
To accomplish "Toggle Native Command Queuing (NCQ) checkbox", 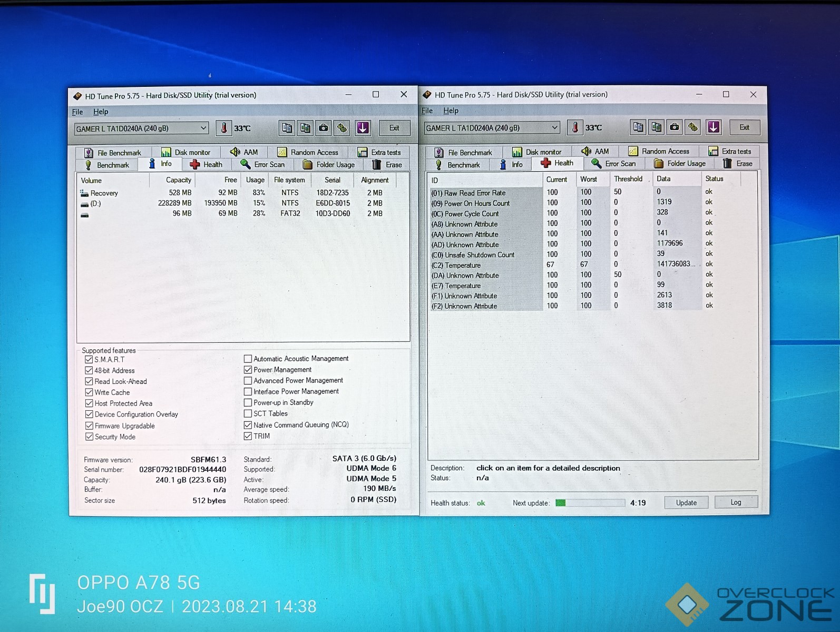I will pos(248,425).
